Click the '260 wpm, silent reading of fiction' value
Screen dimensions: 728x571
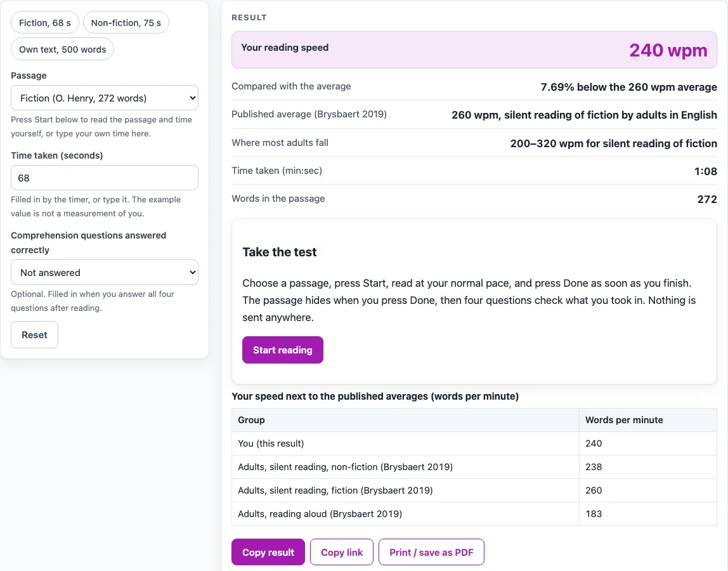584,115
